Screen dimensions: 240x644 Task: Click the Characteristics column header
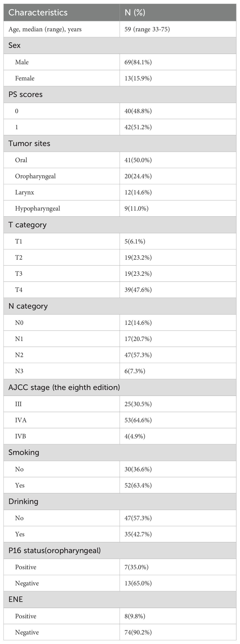click(38, 12)
